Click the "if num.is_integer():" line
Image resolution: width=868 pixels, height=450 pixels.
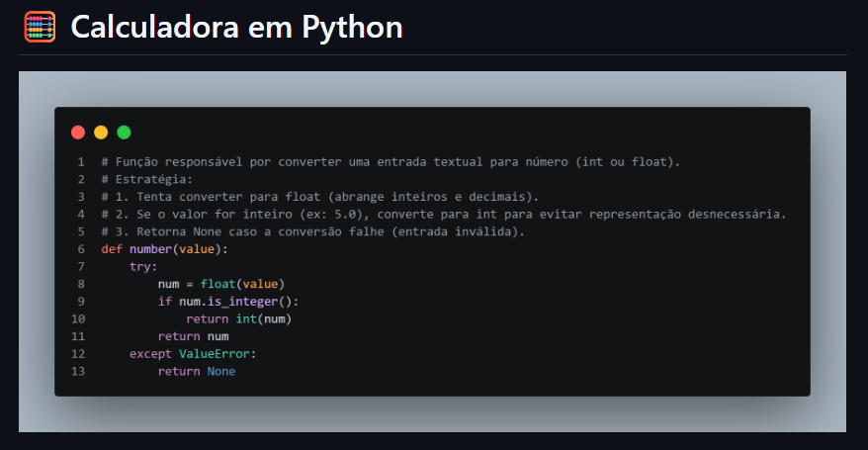coord(228,302)
